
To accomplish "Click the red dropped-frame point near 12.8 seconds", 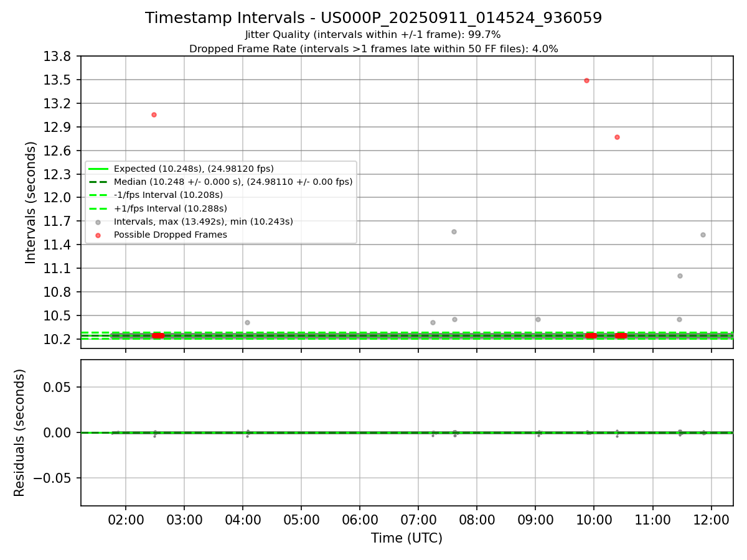I will 617,137.
